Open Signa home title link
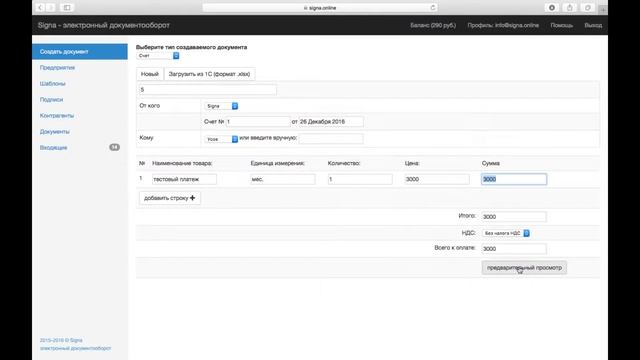The height and width of the screenshot is (360, 640). pos(104,25)
